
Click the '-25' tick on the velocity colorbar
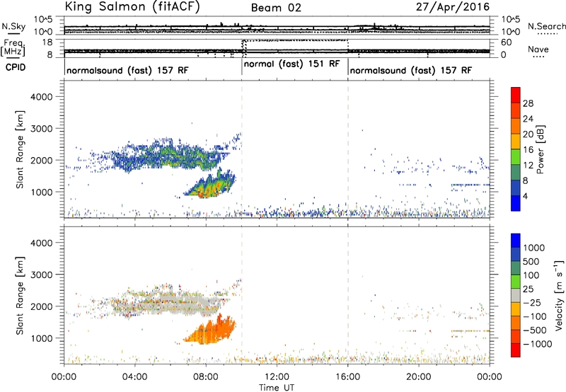pyautogui.click(x=532, y=302)
